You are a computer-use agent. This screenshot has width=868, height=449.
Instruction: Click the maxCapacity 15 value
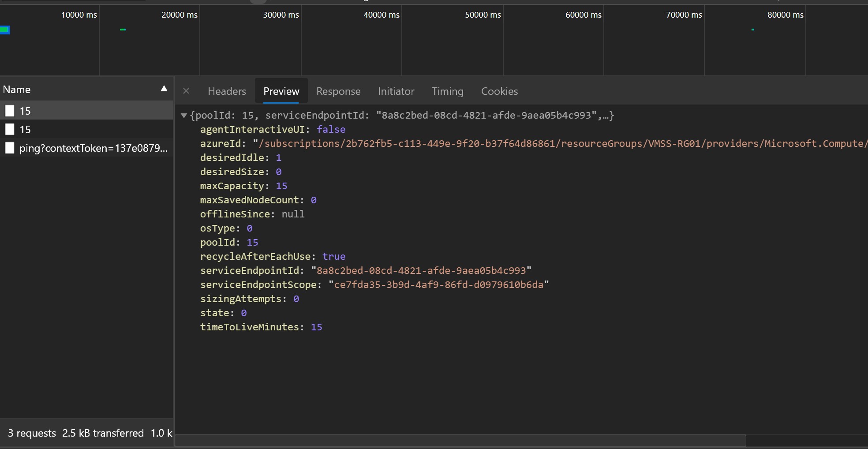pyautogui.click(x=281, y=186)
